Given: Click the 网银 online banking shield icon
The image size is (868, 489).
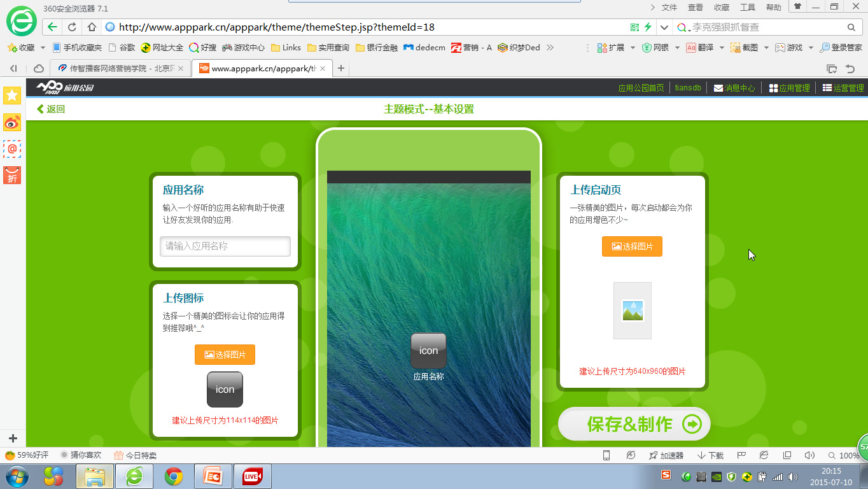Looking at the screenshot, I should pyautogui.click(x=647, y=47).
